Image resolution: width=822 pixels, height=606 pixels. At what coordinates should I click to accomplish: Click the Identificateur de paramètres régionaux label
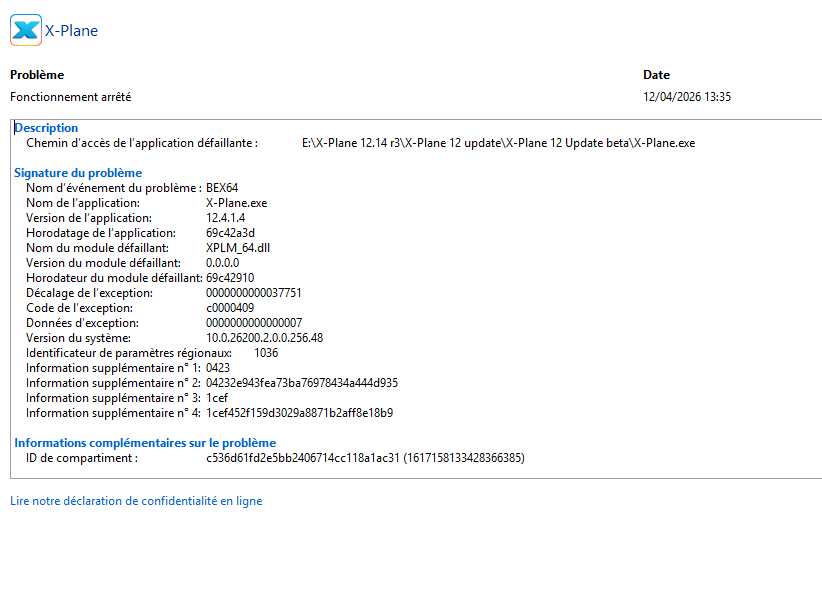pyautogui.click(x=129, y=353)
